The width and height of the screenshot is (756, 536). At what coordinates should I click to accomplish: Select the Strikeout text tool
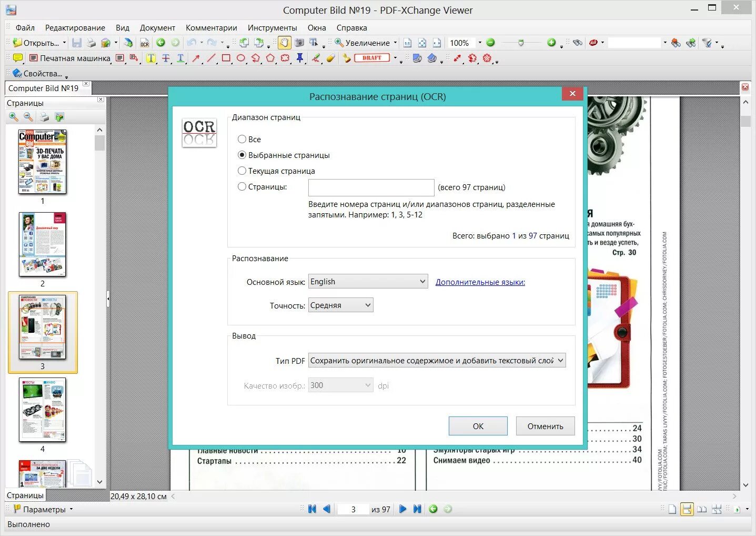point(166,58)
